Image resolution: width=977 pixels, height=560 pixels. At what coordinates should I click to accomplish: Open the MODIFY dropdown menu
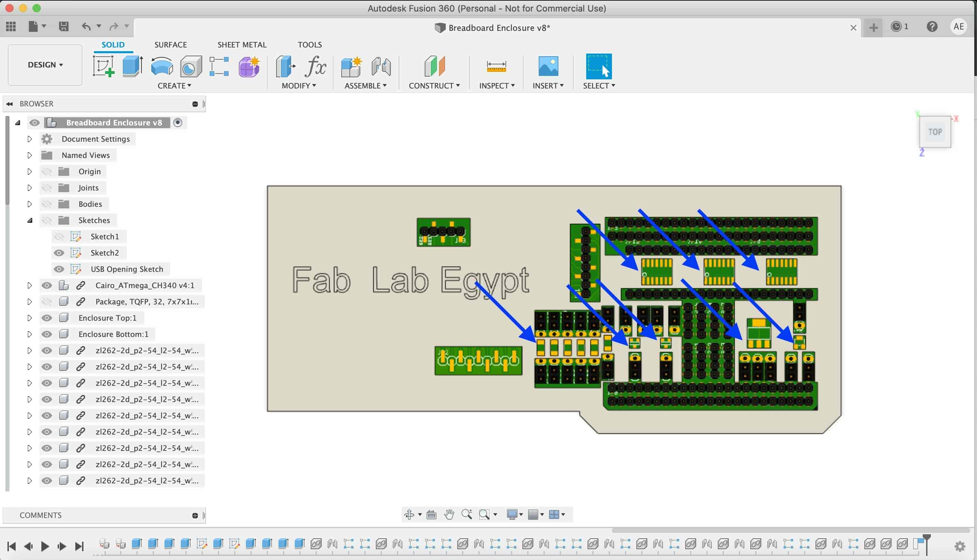coord(299,85)
